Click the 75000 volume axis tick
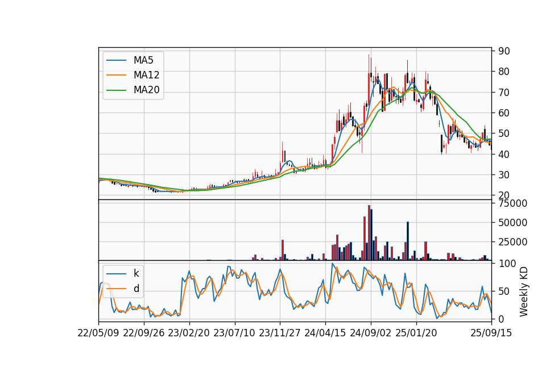 [512, 203]
